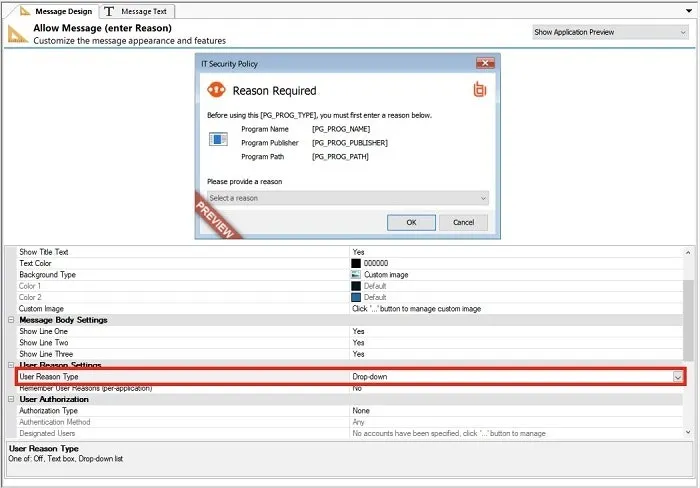Click the Text Color 000000 value

[376, 263]
